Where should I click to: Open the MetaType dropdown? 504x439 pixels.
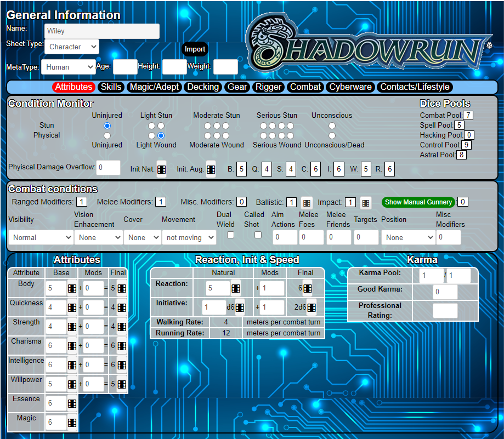click(x=68, y=67)
